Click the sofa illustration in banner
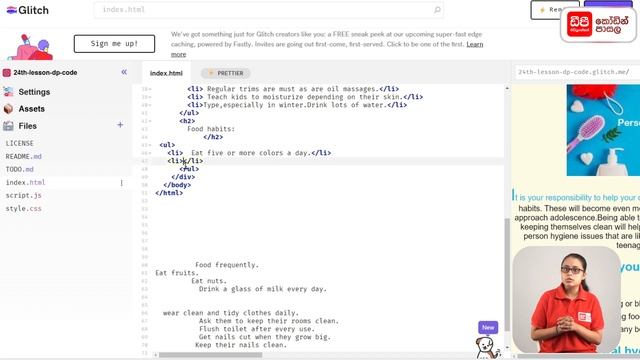 pyautogui.click(x=30, y=47)
